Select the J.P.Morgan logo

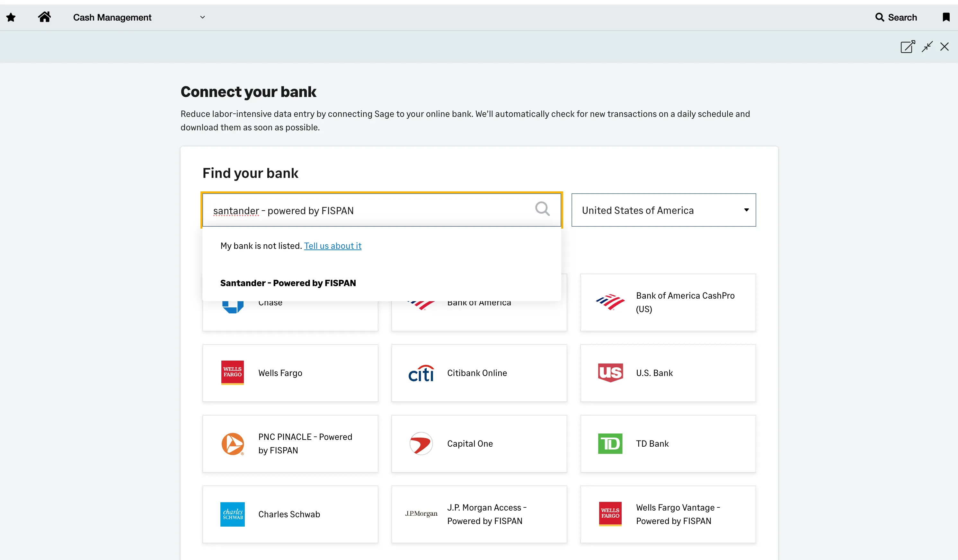[x=421, y=514]
